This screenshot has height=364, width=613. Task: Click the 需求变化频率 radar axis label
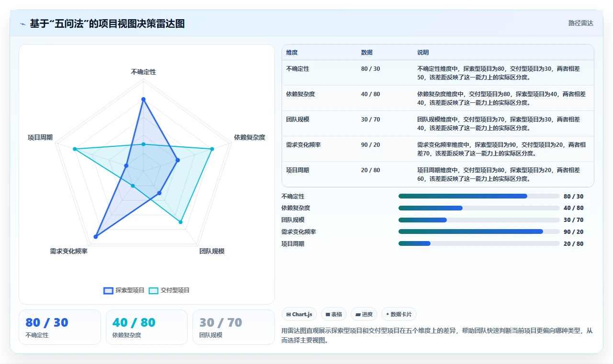point(68,251)
